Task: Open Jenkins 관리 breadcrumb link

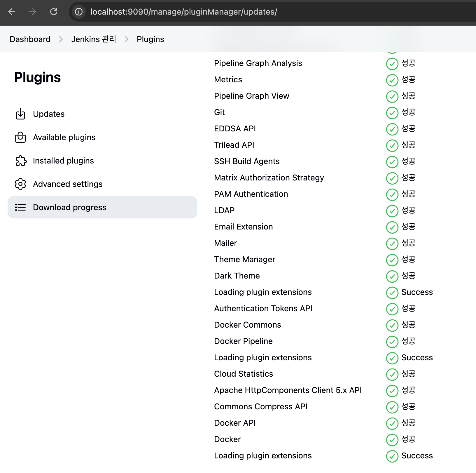Action: click(x=94, y=39)
